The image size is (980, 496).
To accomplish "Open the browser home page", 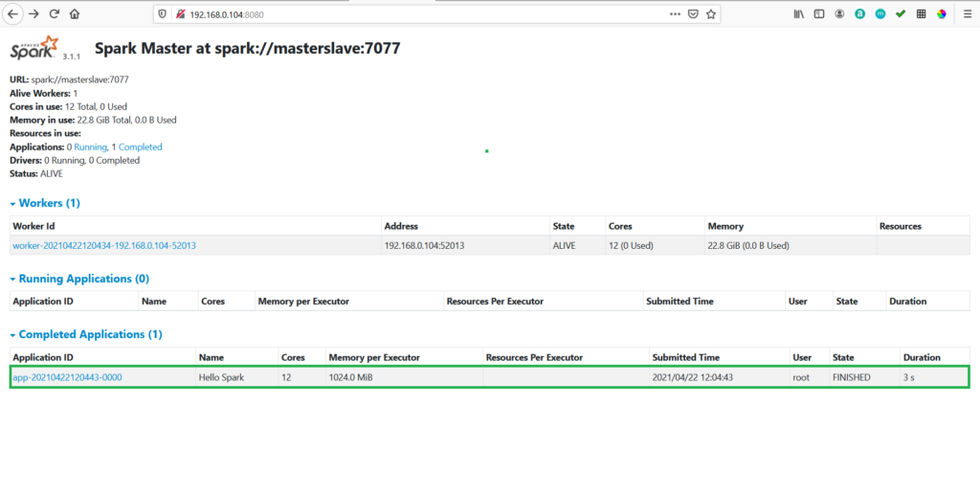I will pyautogui.click(x=75, y=14).
